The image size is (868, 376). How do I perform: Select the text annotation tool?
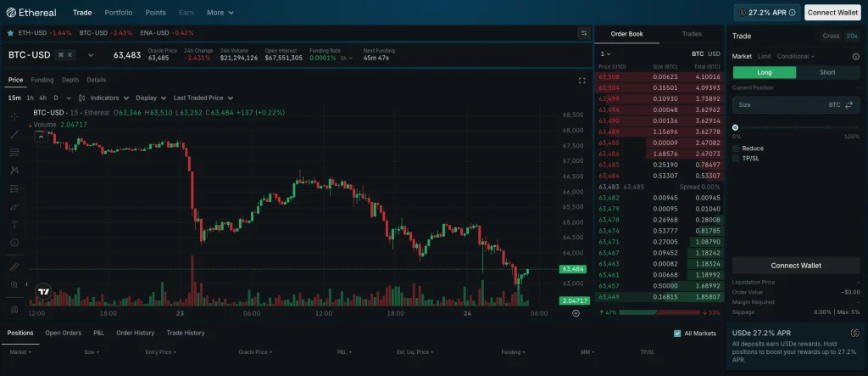click(x=14, y=225)
